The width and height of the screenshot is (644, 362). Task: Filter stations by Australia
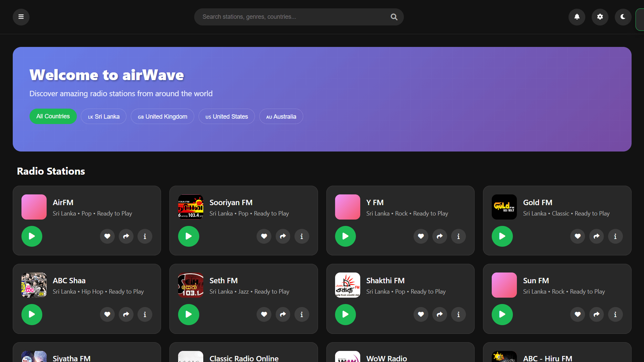click(281, 116)
